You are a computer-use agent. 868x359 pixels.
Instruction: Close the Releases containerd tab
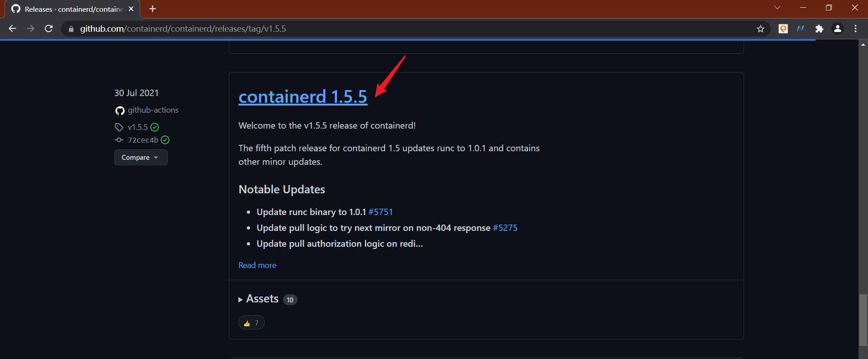tap(131, 9)
